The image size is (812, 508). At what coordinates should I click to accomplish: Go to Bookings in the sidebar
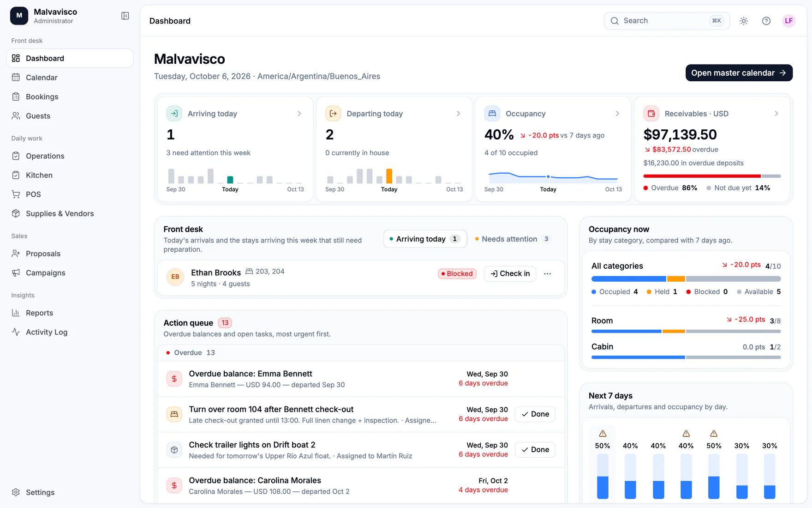click(70, 97)
